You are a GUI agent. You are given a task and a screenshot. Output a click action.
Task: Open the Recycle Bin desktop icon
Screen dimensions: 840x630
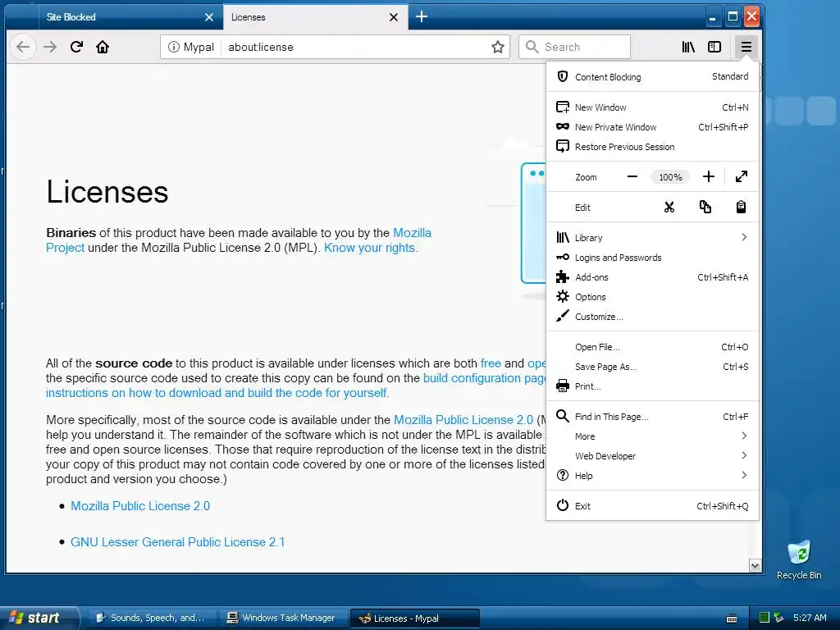click(x=799, y=560)
